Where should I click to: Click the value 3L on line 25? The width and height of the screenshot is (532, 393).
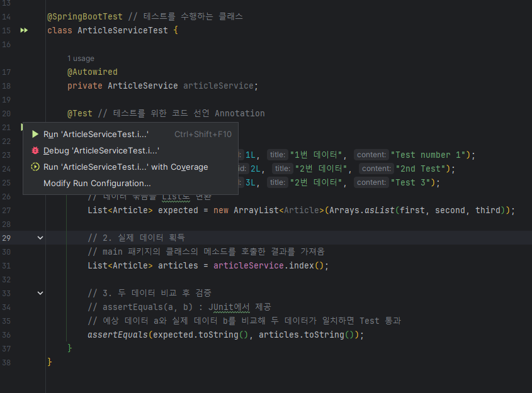click(251, 182)
